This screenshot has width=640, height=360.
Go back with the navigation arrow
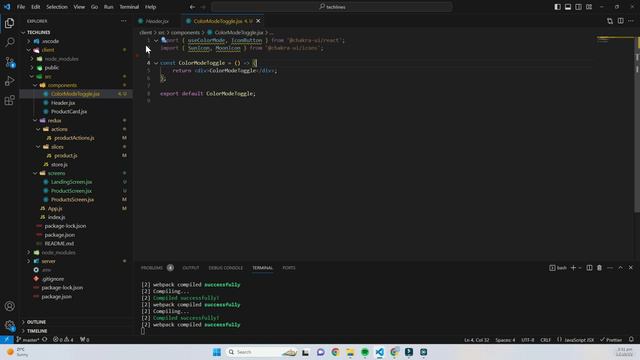192,7
